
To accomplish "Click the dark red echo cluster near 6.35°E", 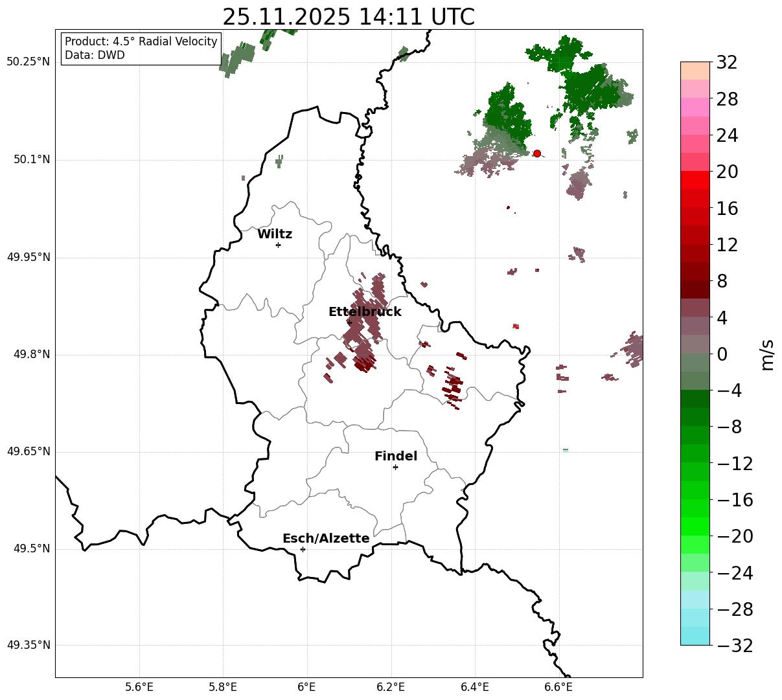I will [453, 387].
